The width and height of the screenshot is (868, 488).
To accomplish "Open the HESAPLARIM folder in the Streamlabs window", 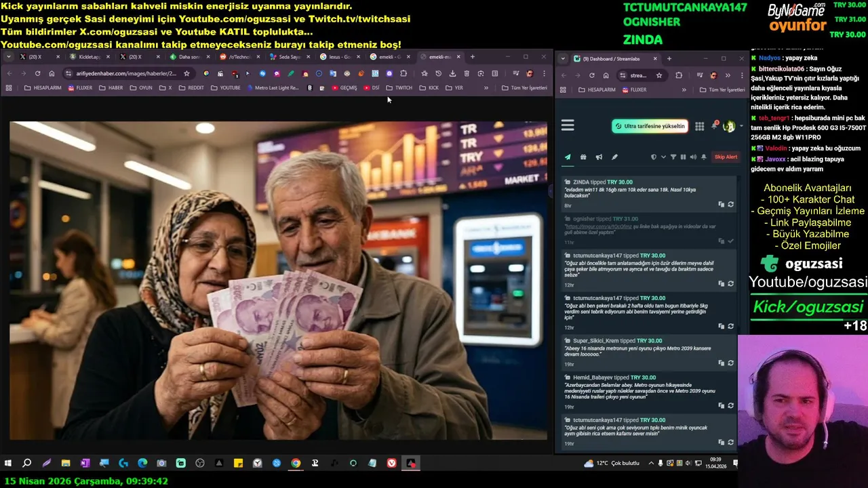I will [596, 89].
